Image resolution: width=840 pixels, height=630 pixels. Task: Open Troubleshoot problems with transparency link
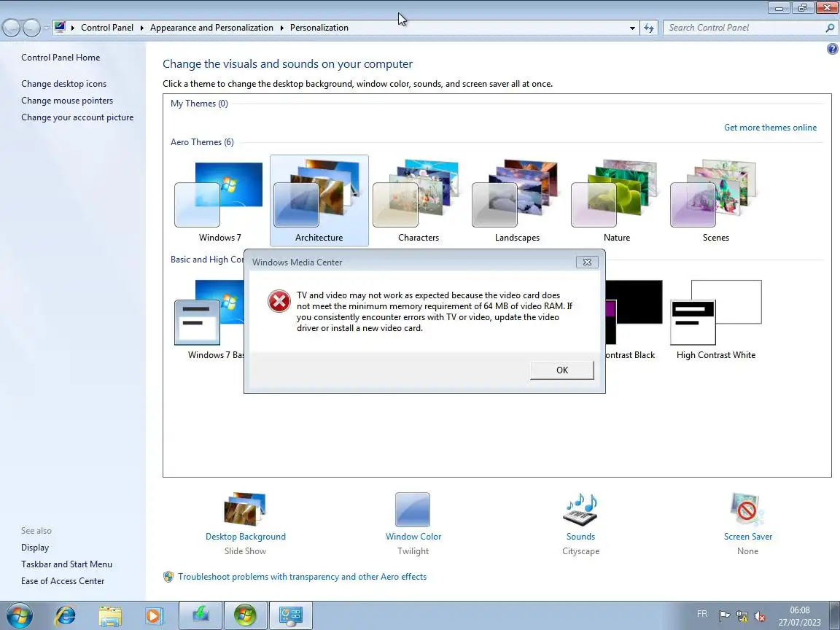pyautogui.click(x=302, y=577)
